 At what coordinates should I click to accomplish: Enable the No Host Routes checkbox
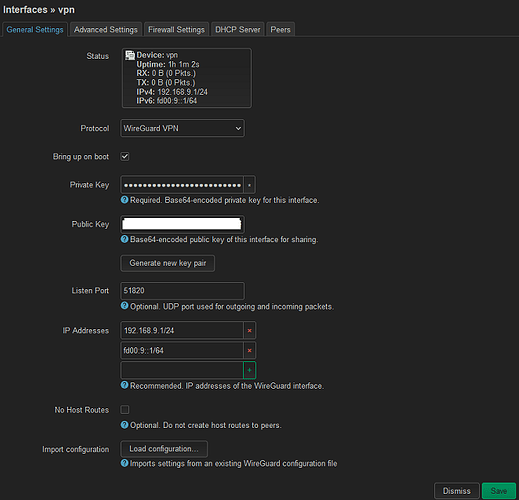click(x=125, y=409)
